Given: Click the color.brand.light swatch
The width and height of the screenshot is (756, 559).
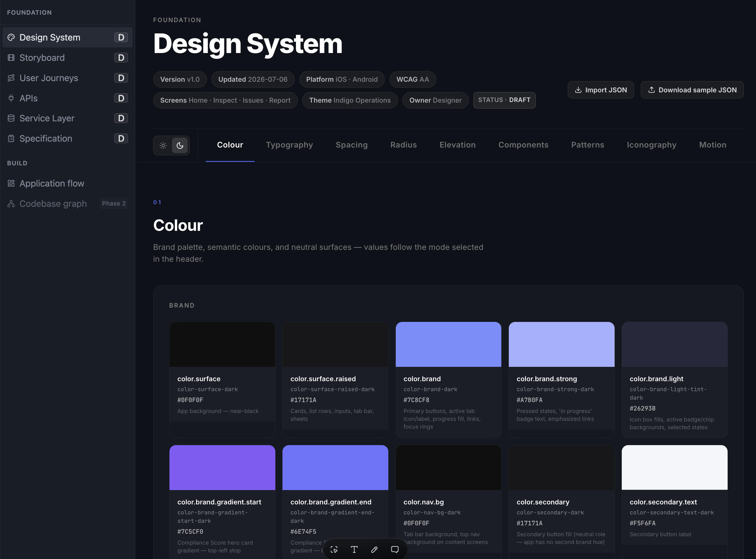Looking at the screenshot, I should click(x=675, y=344).
